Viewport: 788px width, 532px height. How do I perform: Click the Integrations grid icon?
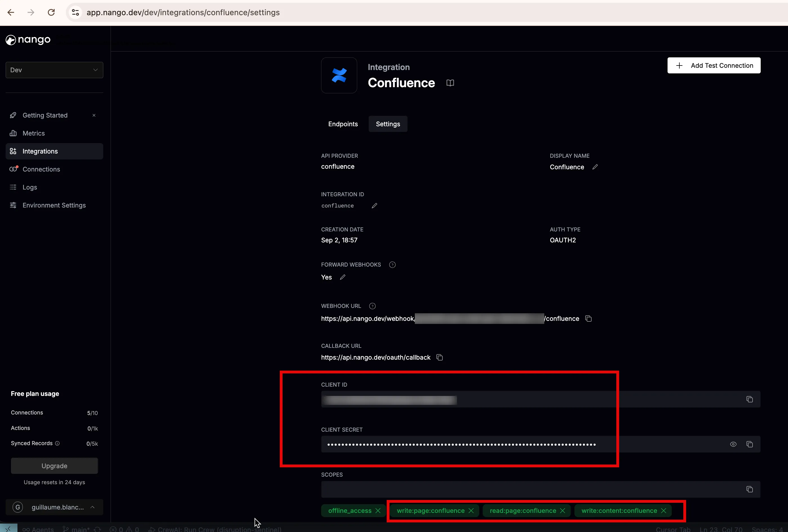(x=13, y=151)
